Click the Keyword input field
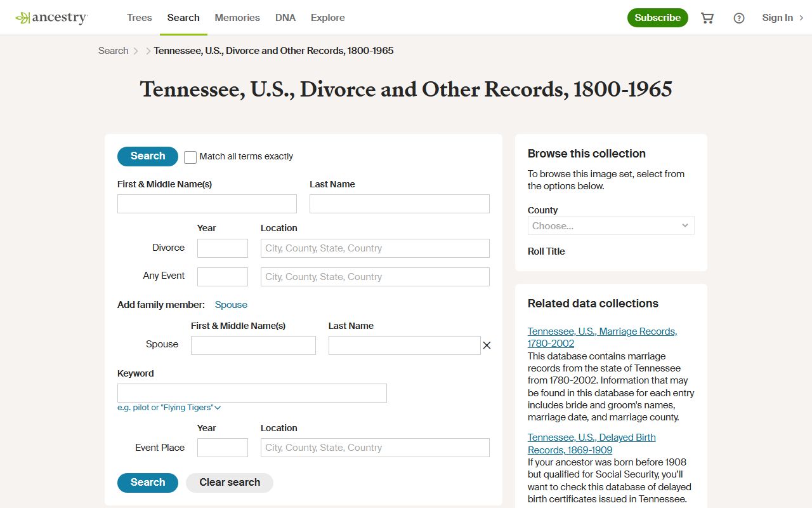812x508 pixels. [x=252, y=393]
